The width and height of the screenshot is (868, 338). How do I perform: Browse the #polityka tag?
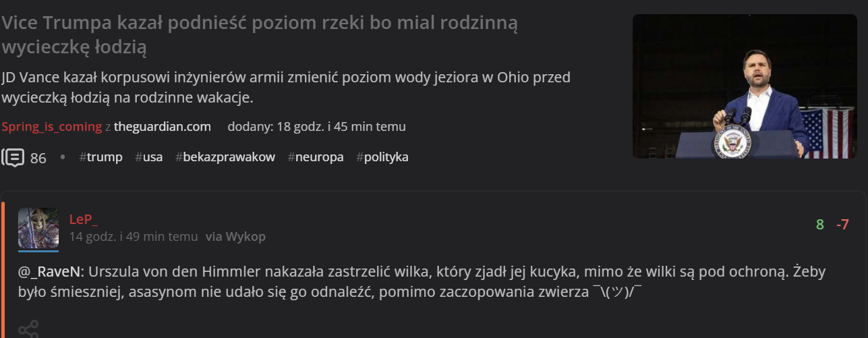click(382, 157)
